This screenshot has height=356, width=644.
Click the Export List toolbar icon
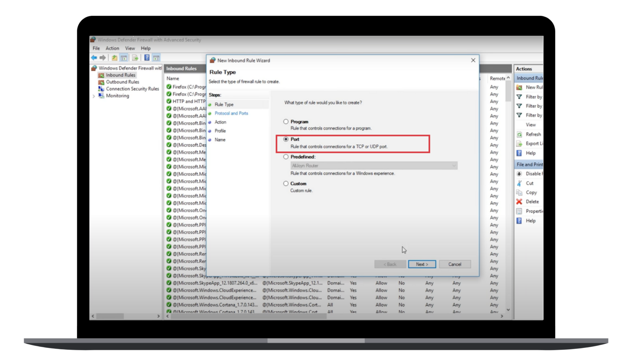[x=135, y=58]
